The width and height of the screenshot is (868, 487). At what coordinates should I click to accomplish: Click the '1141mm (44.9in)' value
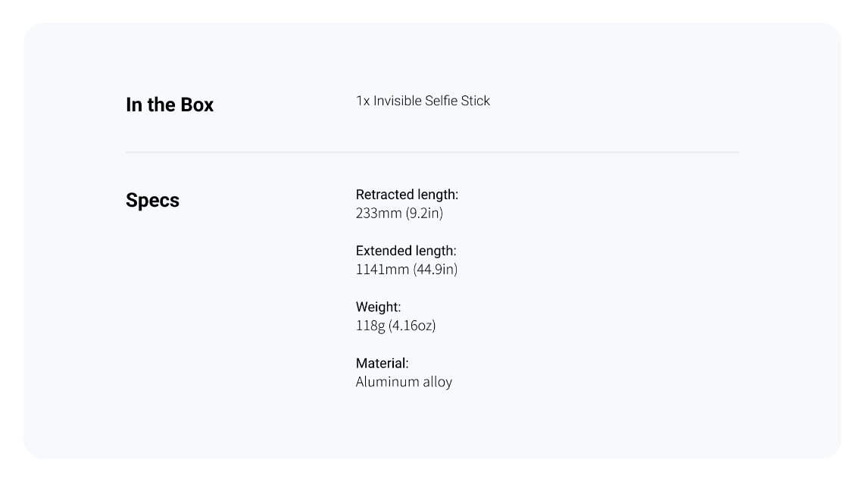pyautogui.click(x=406, y=270)
